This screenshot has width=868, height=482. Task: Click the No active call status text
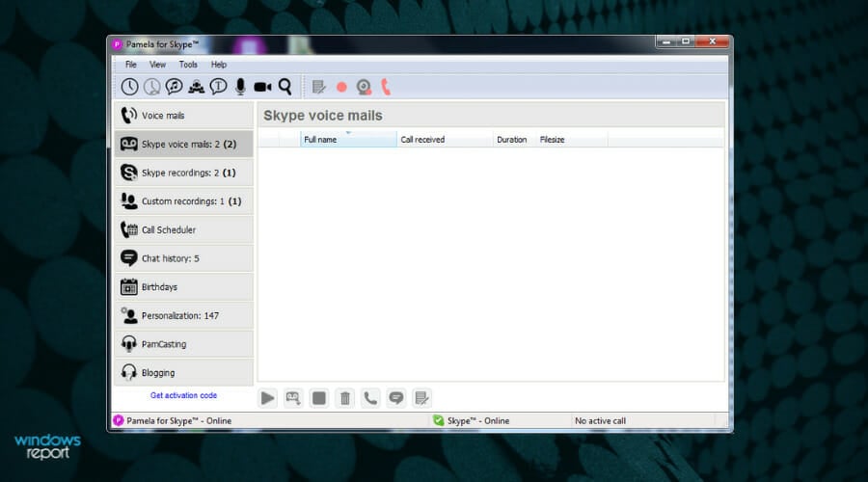point(600,420)
